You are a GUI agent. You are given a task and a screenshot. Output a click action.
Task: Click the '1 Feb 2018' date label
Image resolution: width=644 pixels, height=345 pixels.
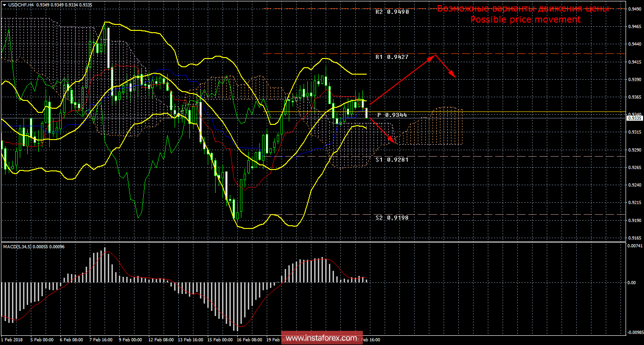[13, 340]
